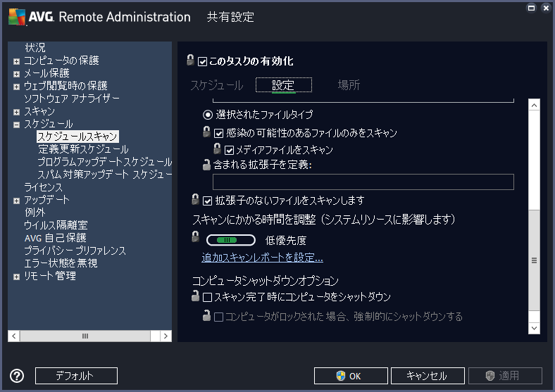Open the 場所 tab
This screenshot has width=555, height=392.
coord(349,85)
